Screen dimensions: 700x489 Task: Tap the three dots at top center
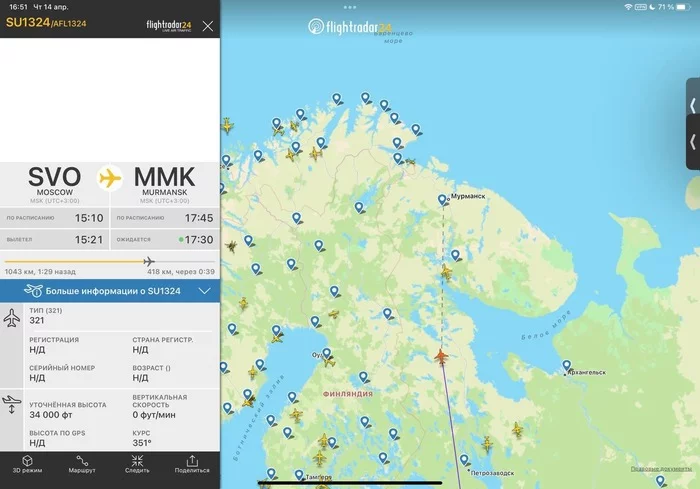tap(350, 7)
